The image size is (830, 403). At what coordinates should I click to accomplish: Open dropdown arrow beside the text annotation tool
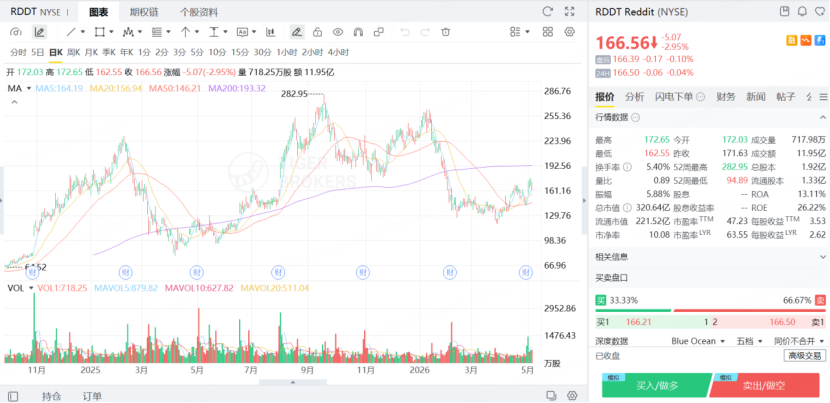coord(254,32)
